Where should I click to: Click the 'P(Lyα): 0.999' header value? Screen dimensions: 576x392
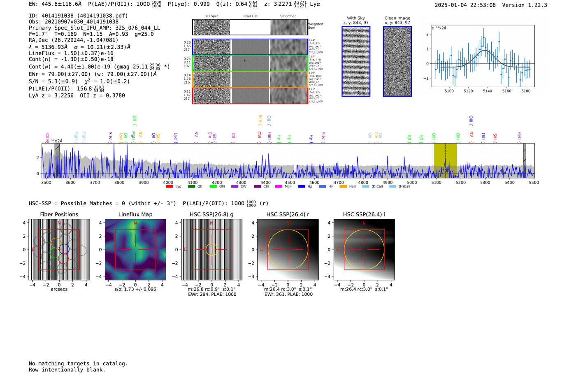tap(188, 4)
